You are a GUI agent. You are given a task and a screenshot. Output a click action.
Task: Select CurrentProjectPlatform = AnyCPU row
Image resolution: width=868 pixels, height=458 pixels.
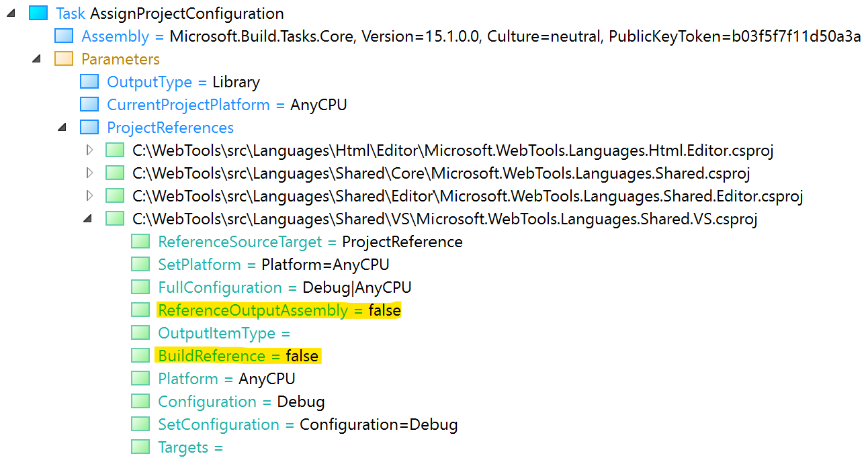point(227,105)
